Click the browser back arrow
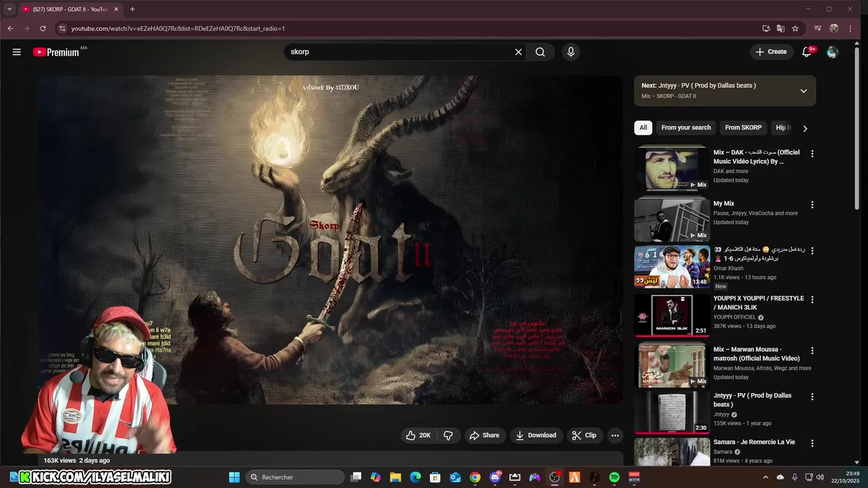The width and height of the screenshot is (868, 488). click(x=10, y=28)
